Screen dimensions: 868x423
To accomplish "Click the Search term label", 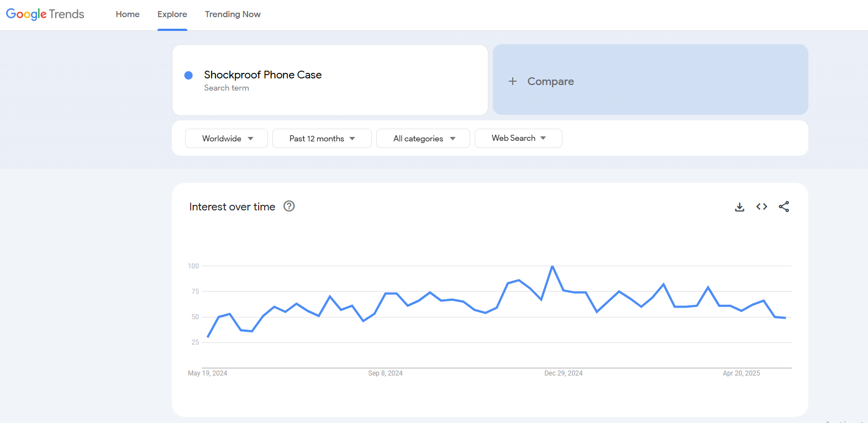I will pyautogui.click(x=227, y=88).
